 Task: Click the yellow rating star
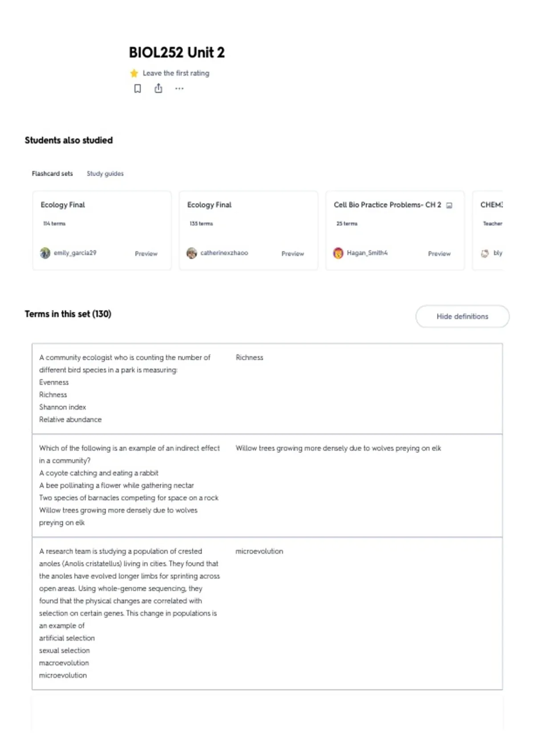134,73
